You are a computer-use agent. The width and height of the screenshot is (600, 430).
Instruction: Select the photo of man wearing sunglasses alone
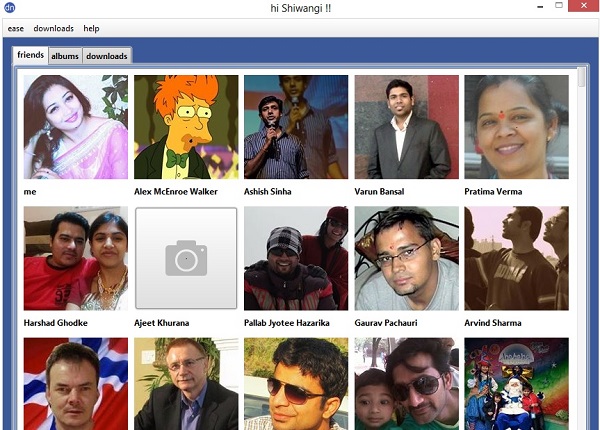coord(296,384)
